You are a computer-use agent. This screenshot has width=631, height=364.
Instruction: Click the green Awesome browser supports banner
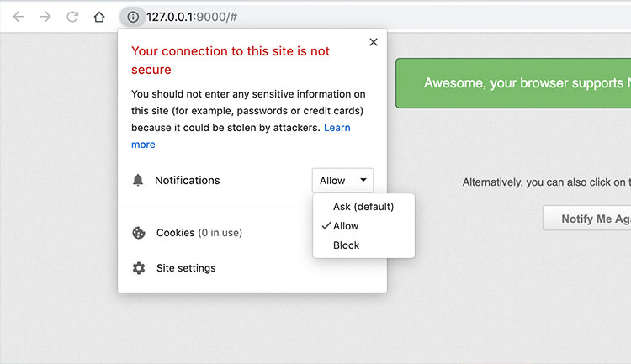pos(513,83)
